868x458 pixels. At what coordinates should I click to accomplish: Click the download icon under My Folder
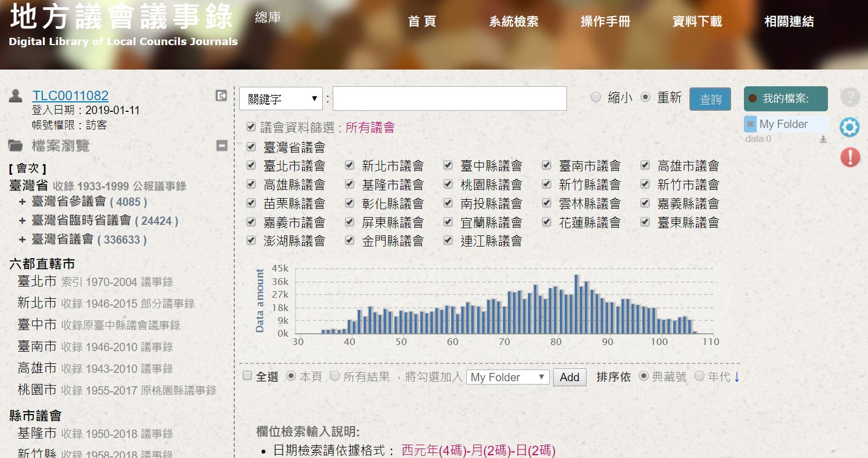coord(823,140)
